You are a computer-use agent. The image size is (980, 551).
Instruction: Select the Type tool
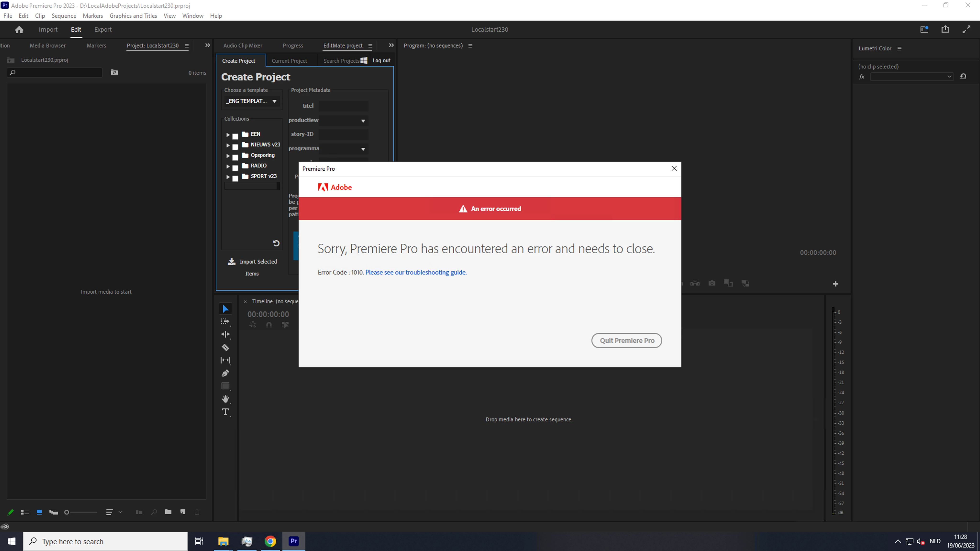coord(225,412)
